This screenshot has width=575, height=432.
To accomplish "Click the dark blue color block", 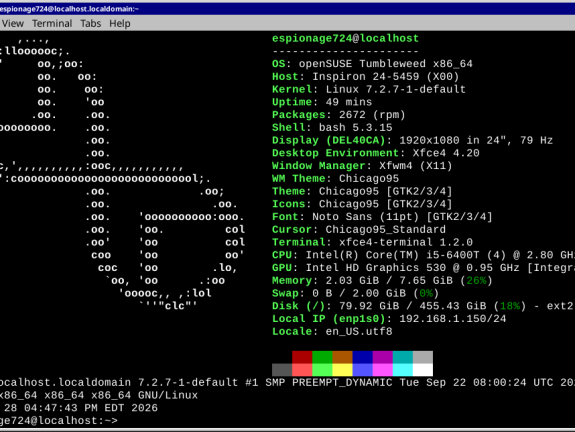I will 363,357.
